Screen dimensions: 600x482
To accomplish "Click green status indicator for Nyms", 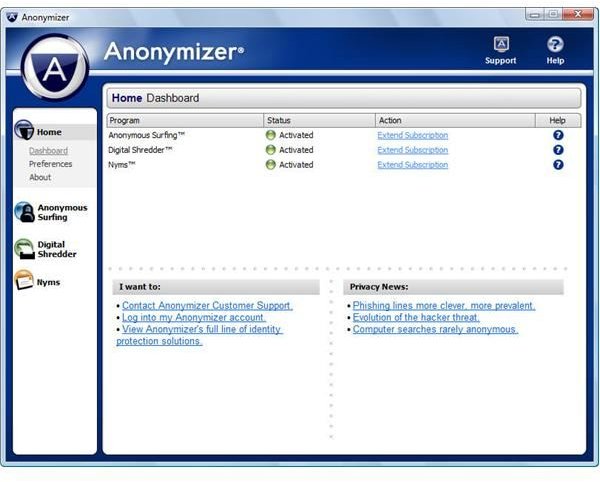I will pyautogui.click(x=271, y=165).
